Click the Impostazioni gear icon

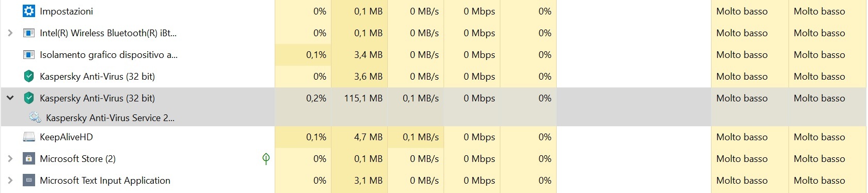(29, 11)
